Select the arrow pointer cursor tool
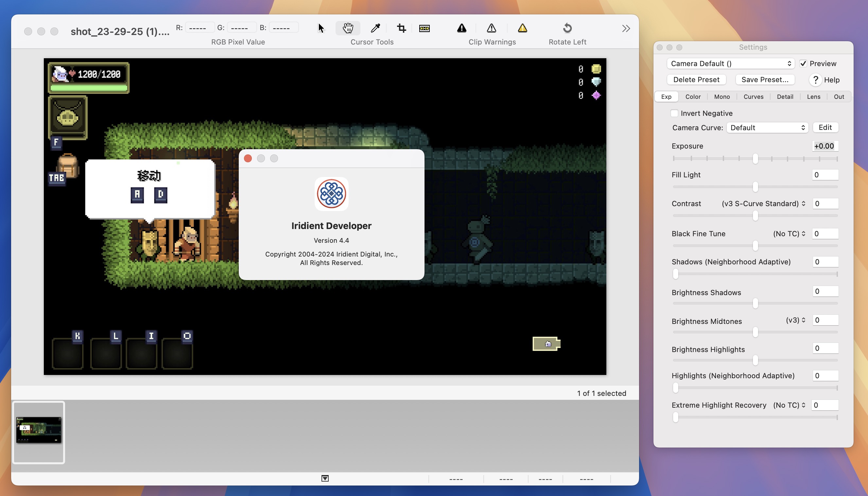 (321, 28)
